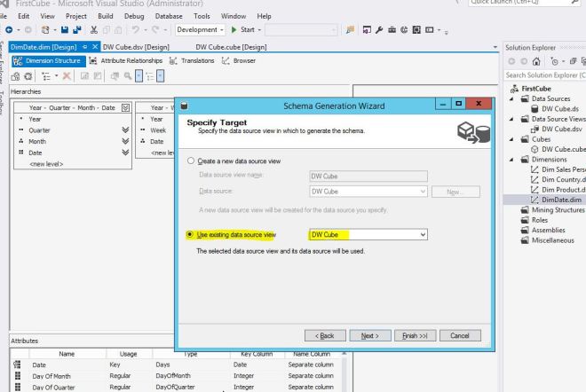Click the Zoom magnifier icon in dimension toolbar
The image size is (586, 392).
(129, 77)
